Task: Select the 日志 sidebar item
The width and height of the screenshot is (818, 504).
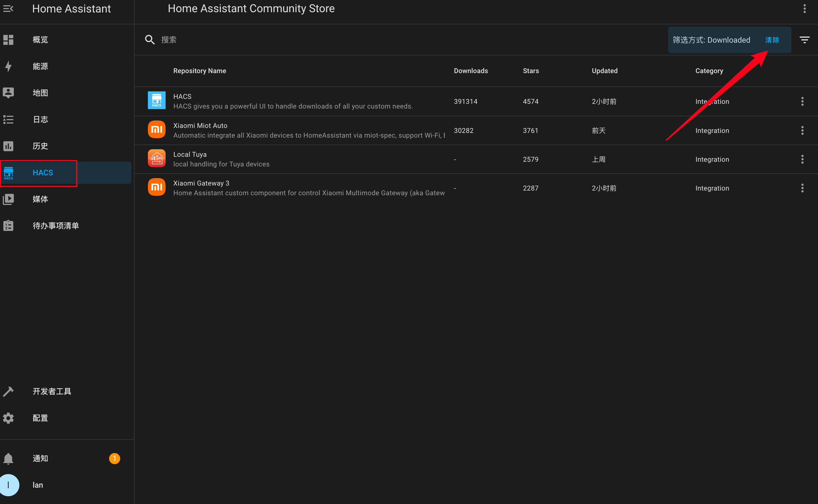Action: [x=66, y=119]
